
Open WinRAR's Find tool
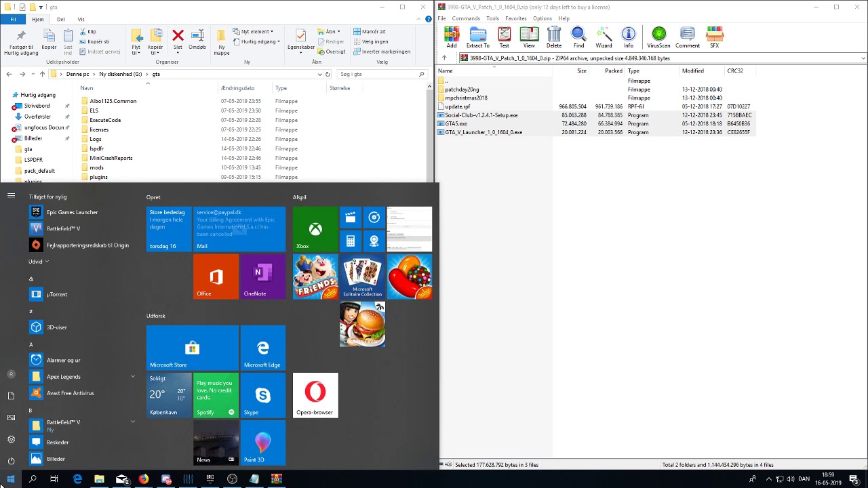click(578, 37)
